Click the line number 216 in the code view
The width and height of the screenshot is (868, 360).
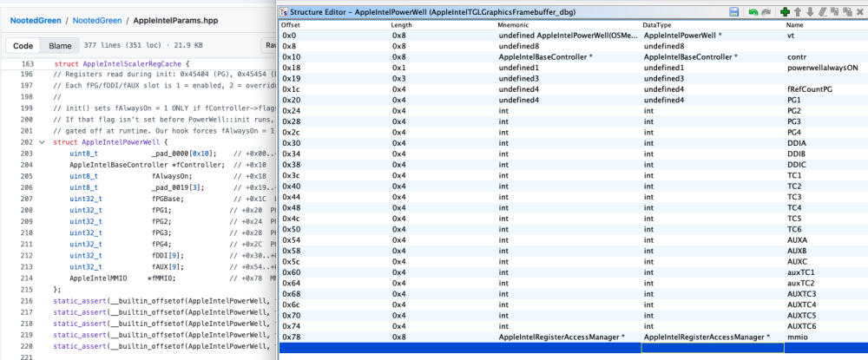[x=27, y=301]
